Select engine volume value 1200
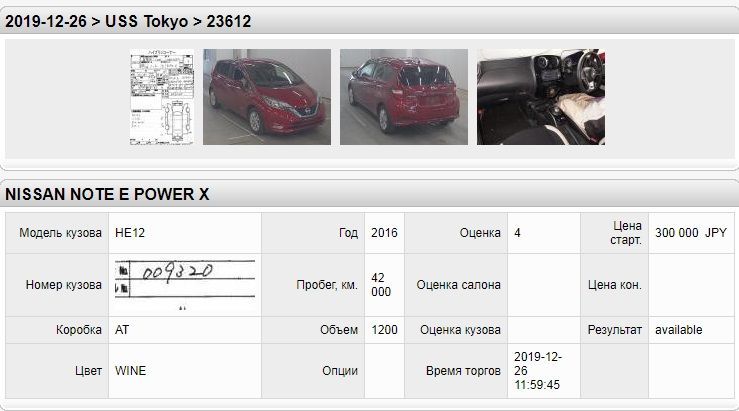 pyautogui.click(x=384, y=330)
